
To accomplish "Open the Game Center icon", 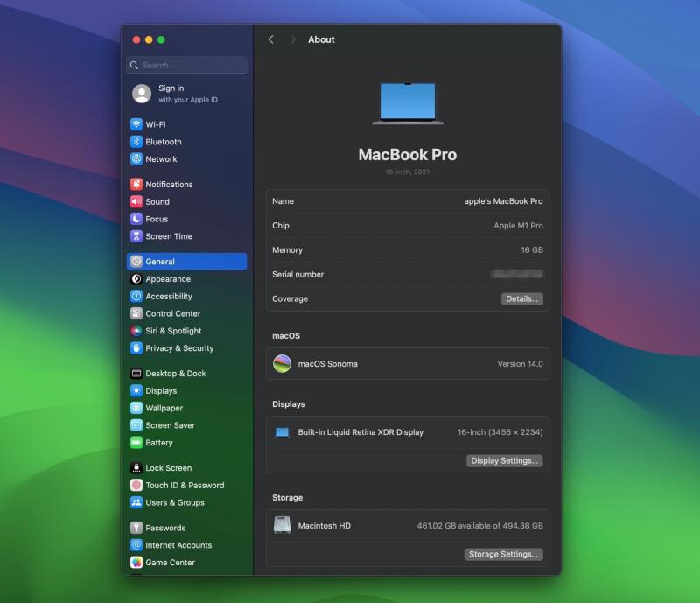I will point(136,563).
